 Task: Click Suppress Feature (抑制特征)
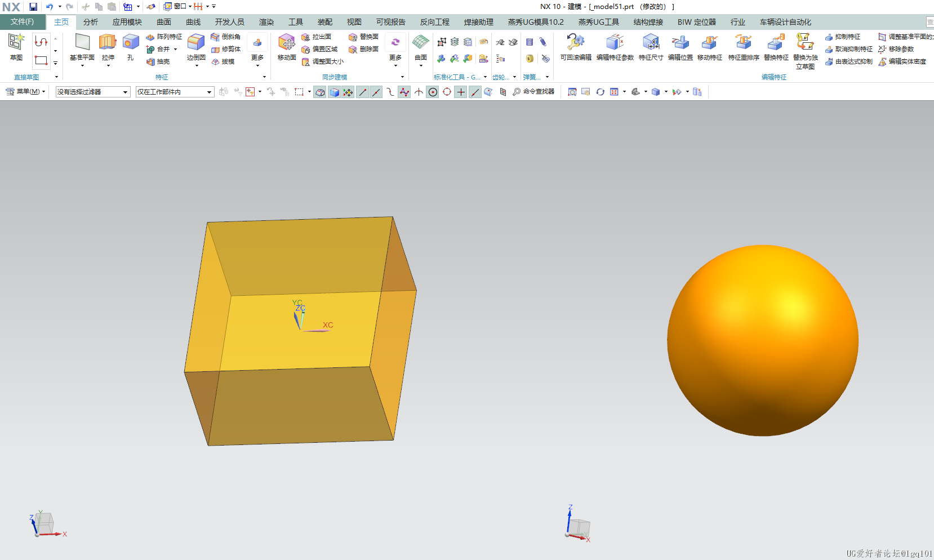[843, 37]
